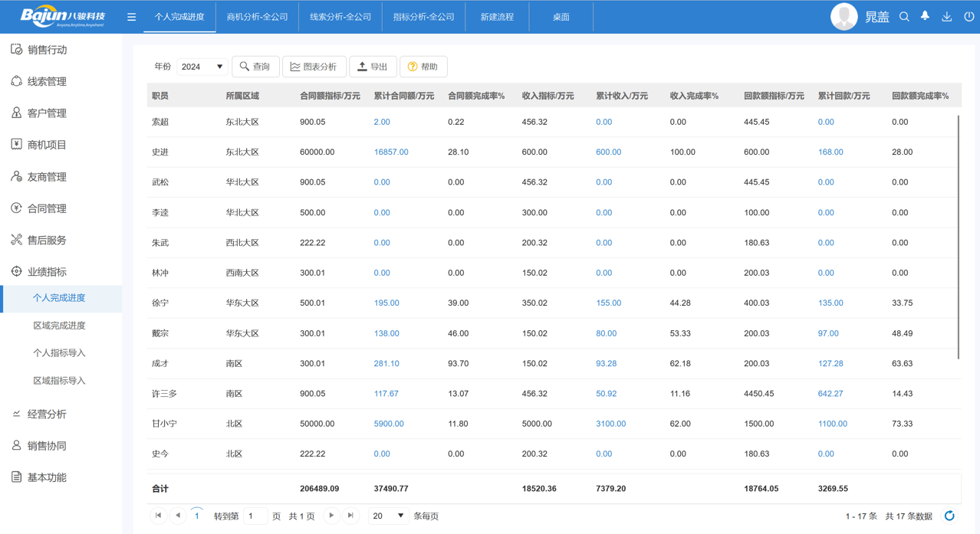Click the 查询 query button
The image size is (980, 534).
pos(255,67)
